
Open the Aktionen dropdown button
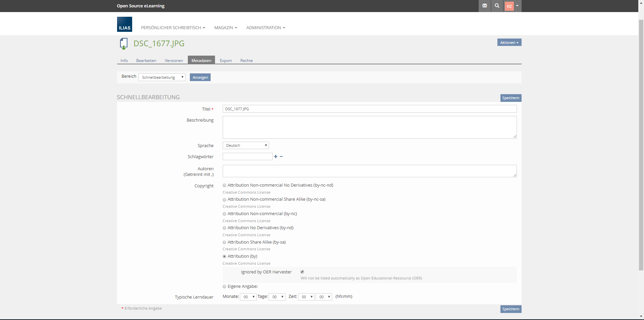pos(509,43)
